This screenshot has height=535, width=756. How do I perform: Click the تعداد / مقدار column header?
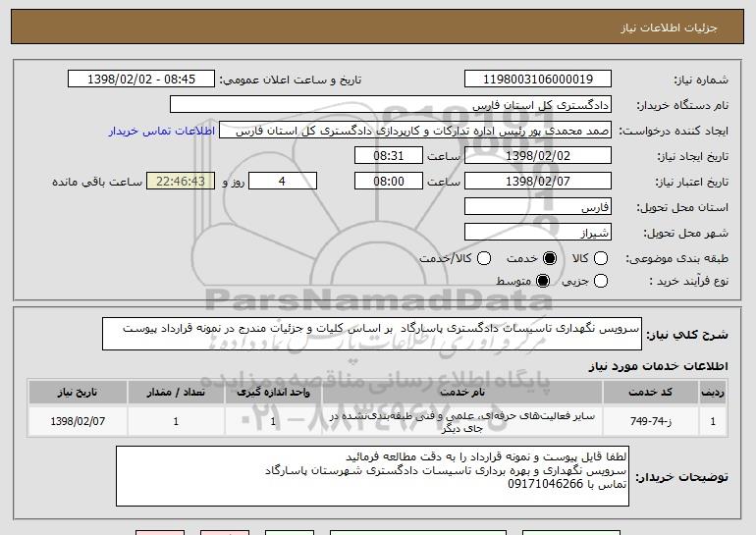point(176,393)
